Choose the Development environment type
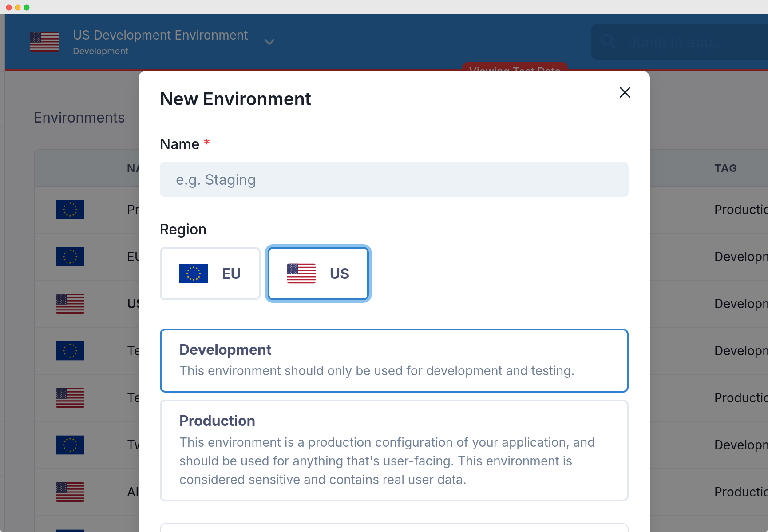Screen dimensions: 768x532 point(394,360)
